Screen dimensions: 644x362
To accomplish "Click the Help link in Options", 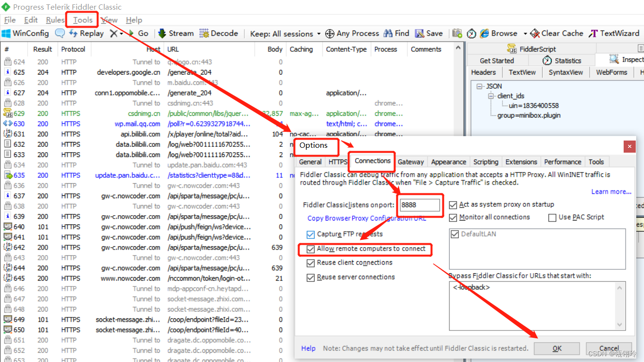I will coord(308,348).
